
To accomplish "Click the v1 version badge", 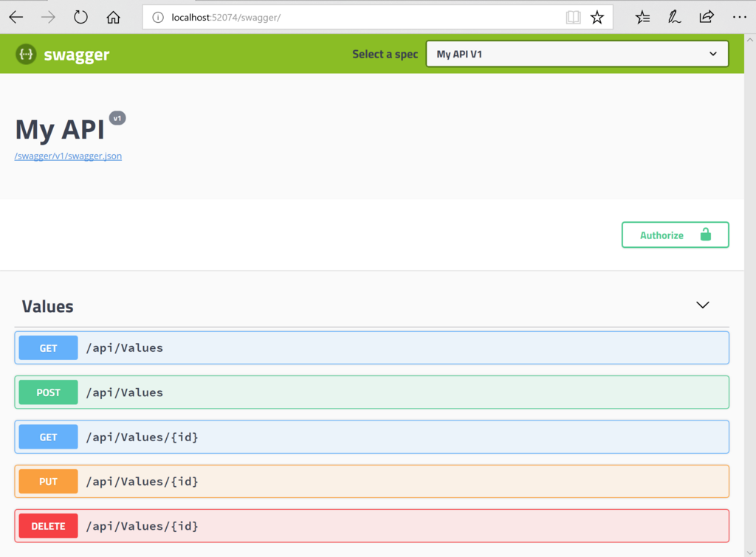I will 117,118.
